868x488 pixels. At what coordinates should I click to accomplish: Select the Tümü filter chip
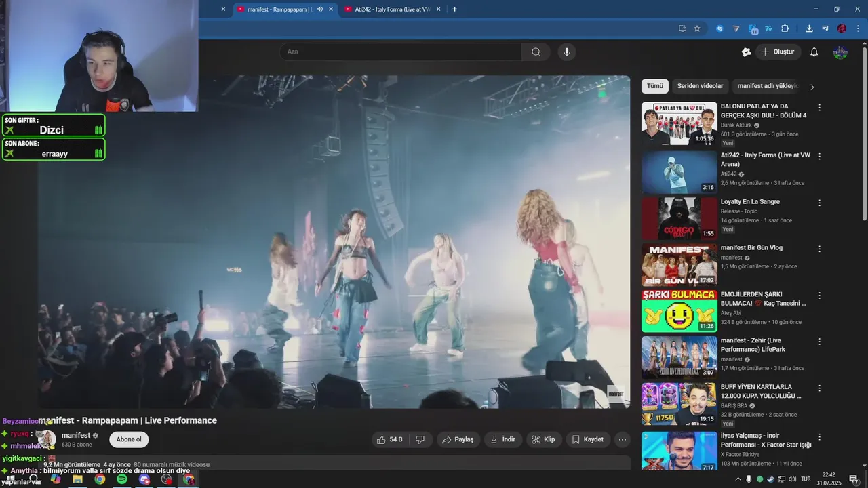pos(655,86)
